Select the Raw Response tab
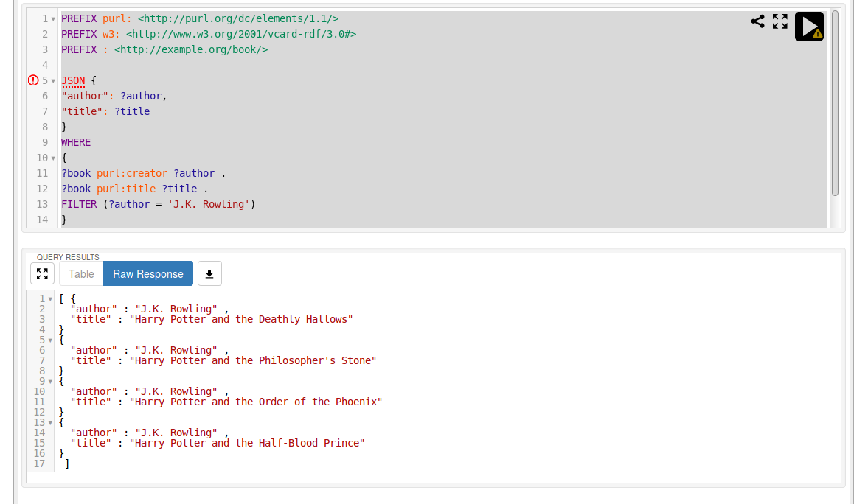The width and height of the screenshot is (868, 504). [x=147, y=274]
